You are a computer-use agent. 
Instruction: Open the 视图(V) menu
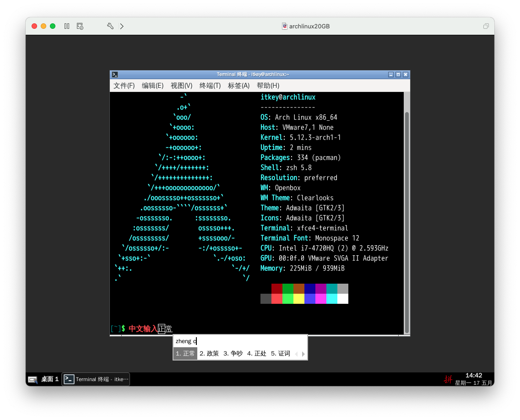point(181,86)
